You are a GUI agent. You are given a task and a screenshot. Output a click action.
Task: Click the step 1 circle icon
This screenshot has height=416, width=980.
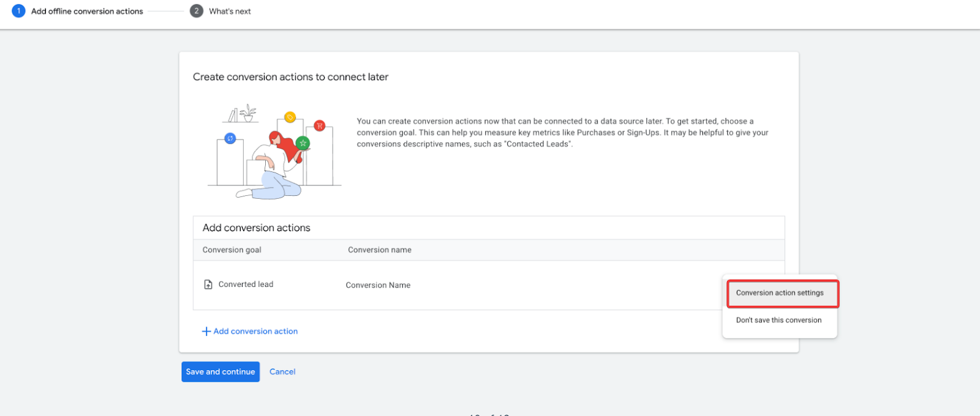coord(18,11)
